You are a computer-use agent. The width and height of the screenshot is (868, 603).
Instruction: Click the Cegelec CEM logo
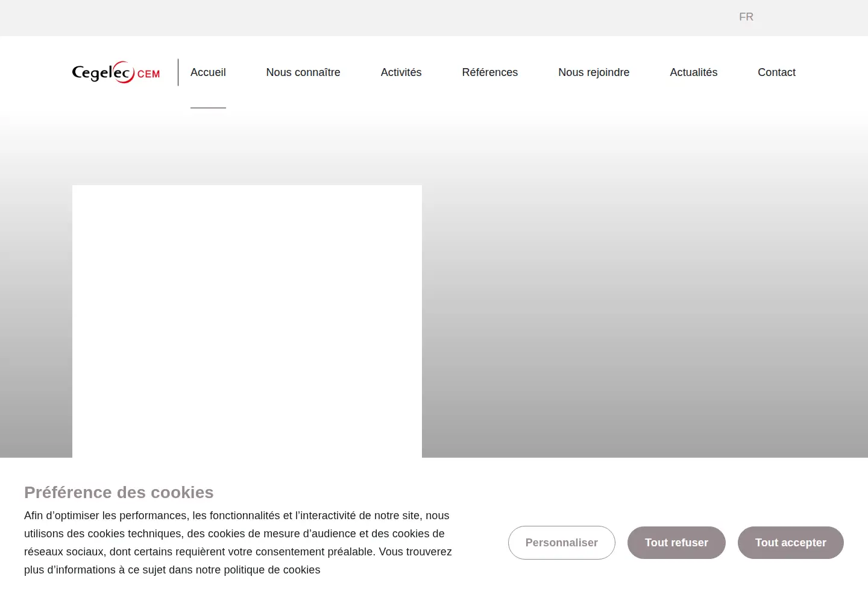click(x=116, y=72)
